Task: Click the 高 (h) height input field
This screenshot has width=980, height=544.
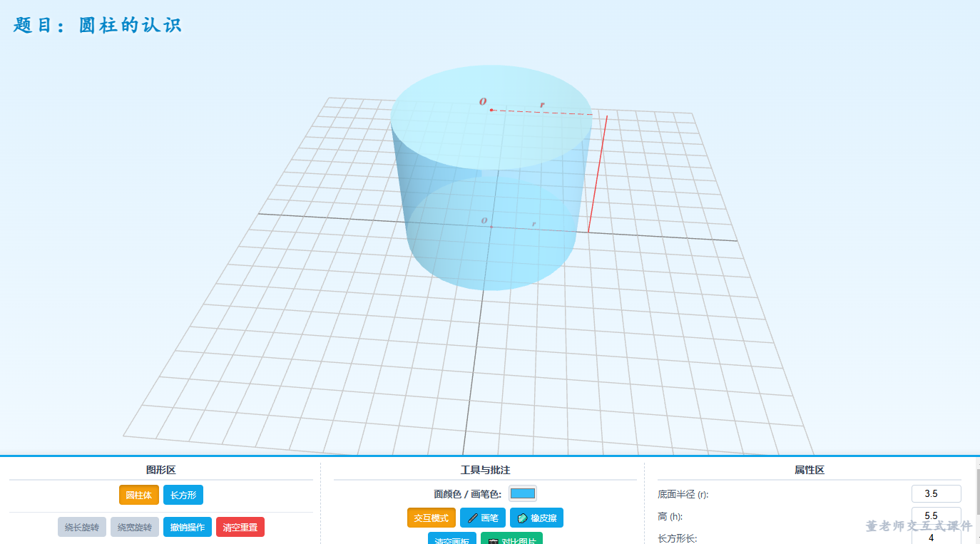Action: (936, 515)
